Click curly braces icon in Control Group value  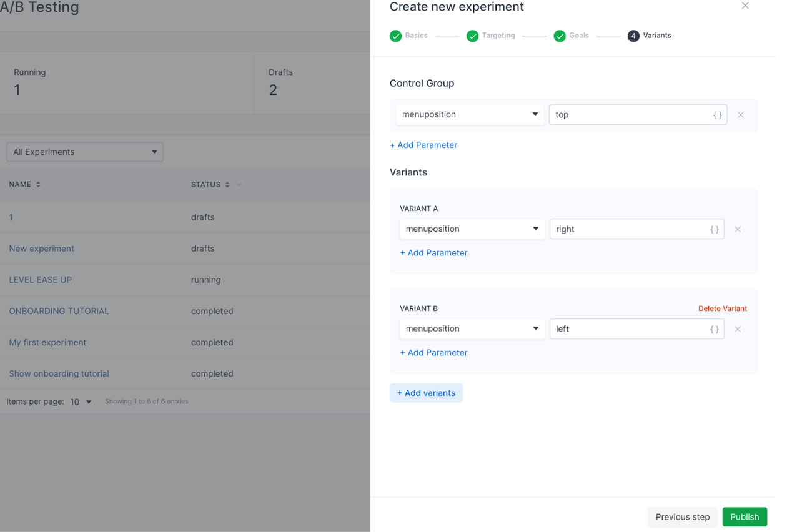pyautogui.click(x=718, y=115)
